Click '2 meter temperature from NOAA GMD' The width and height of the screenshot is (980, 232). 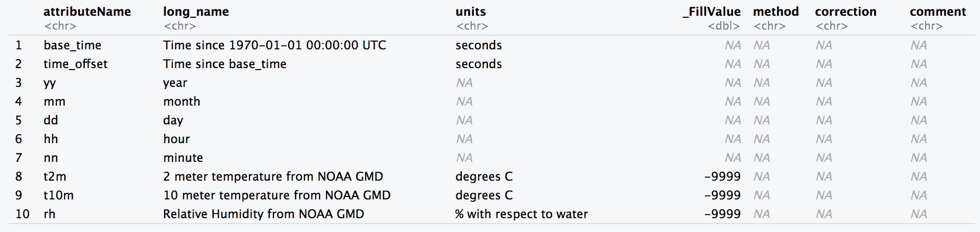point(273,177)
